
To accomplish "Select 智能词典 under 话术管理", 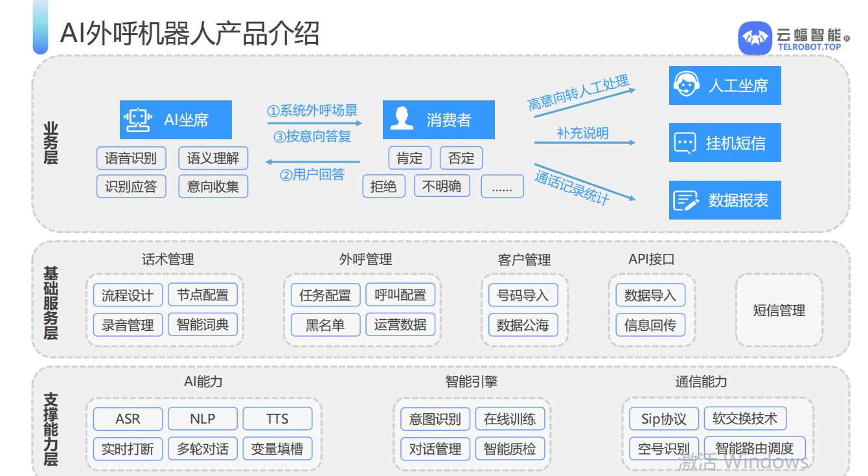I will click(x=203, y=324).
